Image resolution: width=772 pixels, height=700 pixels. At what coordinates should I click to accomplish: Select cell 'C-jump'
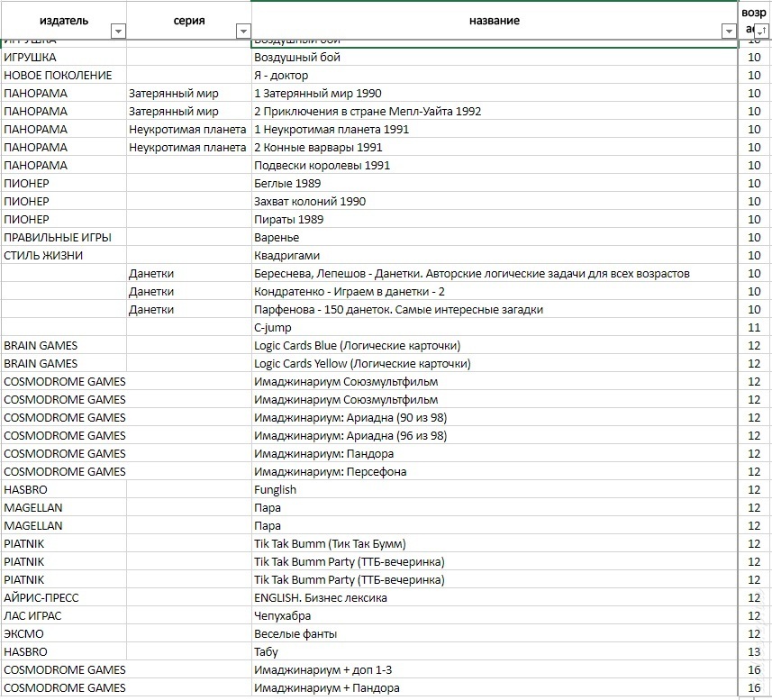click(495, 327)
